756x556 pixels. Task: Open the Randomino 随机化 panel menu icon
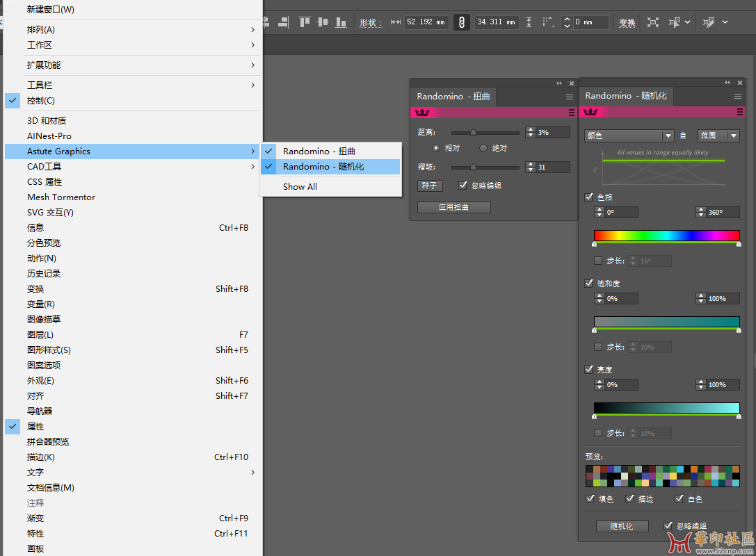738,97
